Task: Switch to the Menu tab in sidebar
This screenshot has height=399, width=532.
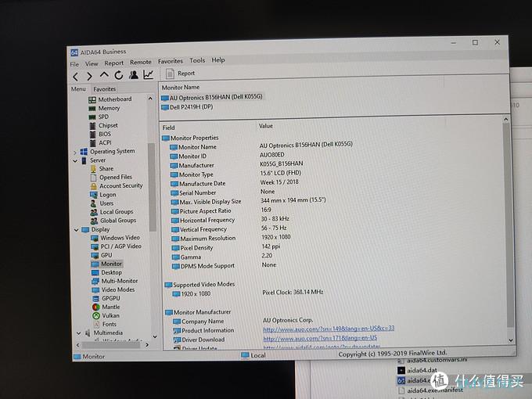Action: (x=78, y=89)
